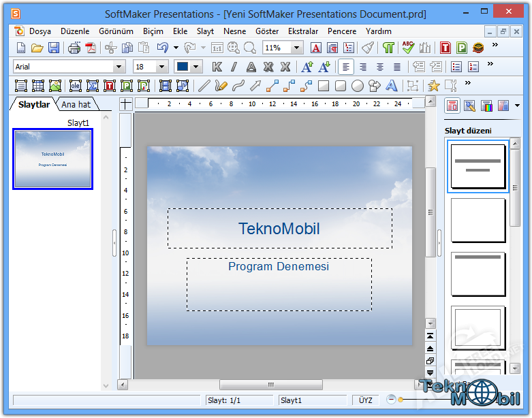Click the spell check ABC icon
This screenshot has width=532, height=418.
point(408,48)
